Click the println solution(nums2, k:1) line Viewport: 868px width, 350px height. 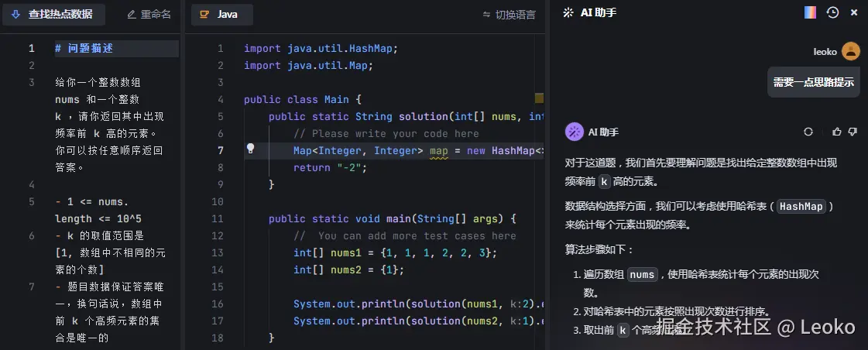tap(418, 321)
